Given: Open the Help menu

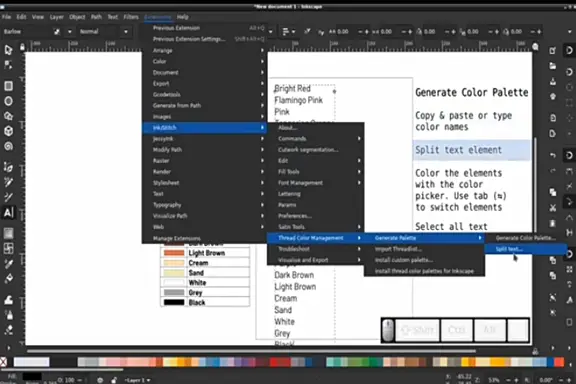Looking at the screenshot, I should tap(183, 17).
